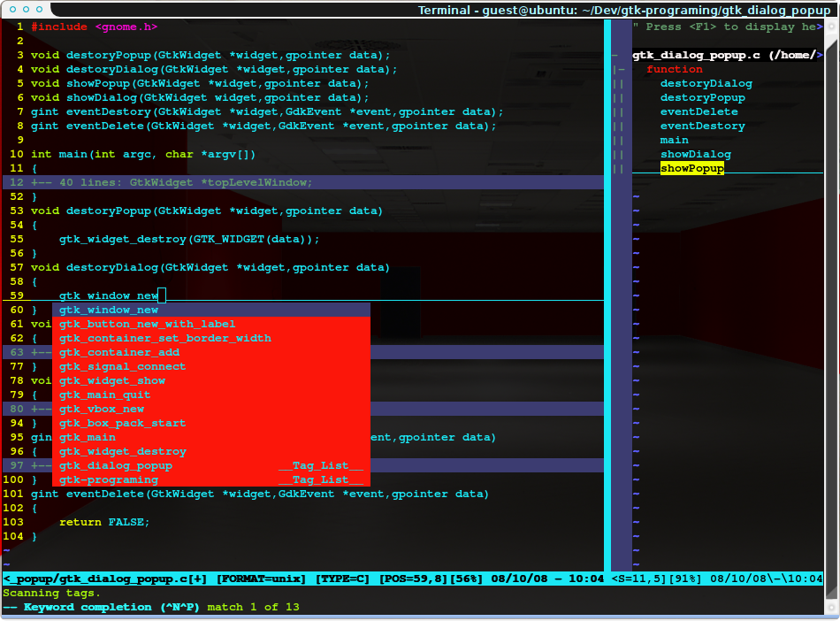Place cursor at gtk_window_new on line 59
Viewport: 840px width, 621px height.
click(x=108, y=295)
